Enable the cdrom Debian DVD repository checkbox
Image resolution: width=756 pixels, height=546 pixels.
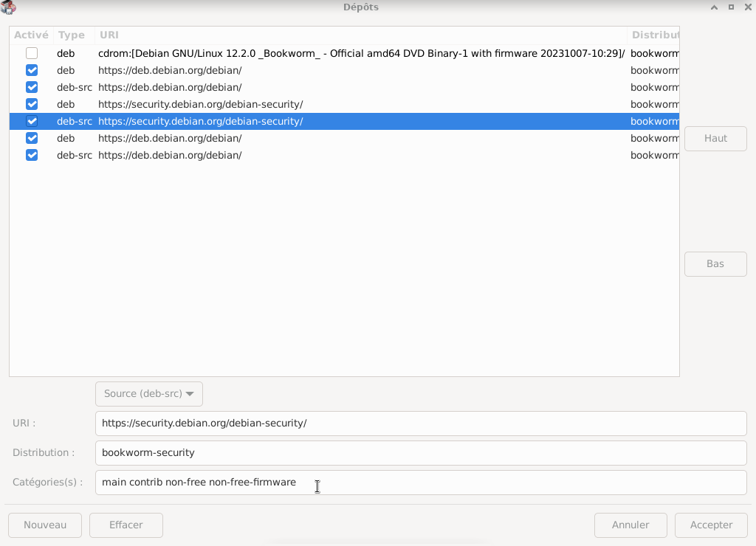(x=32, y=53)
